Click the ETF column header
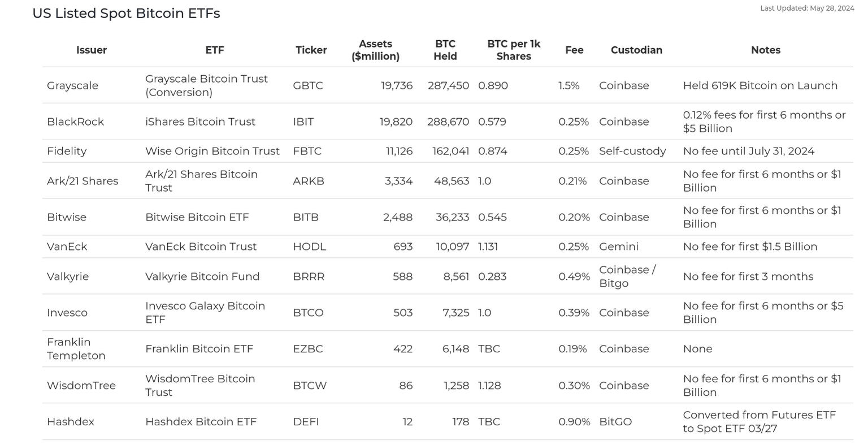Screen dimensions: 868x445 (x=215, y=50)
